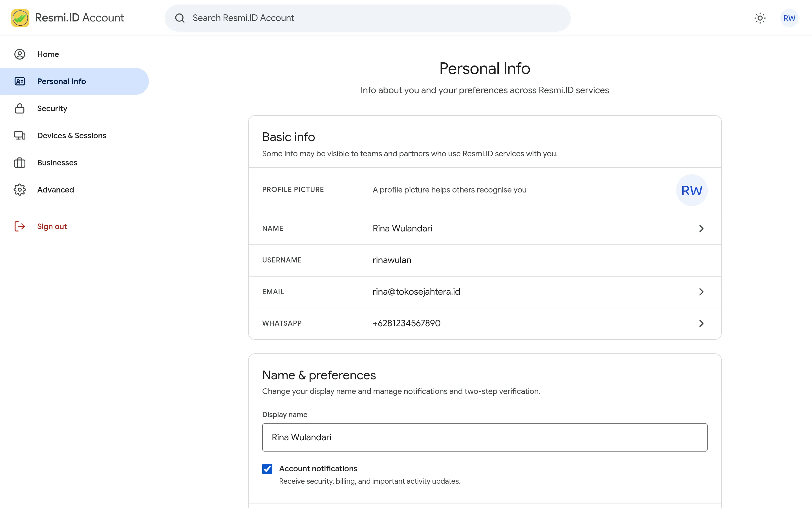Select Personal Info menu item
The width and height of the screenshot is (812, 508).
click(74, 81)
